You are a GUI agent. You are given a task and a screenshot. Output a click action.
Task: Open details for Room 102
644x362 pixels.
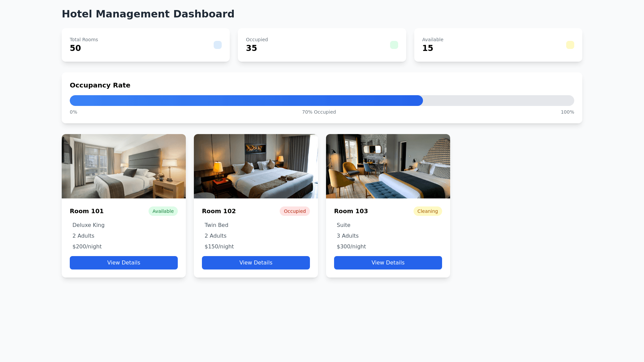[256, 262]
